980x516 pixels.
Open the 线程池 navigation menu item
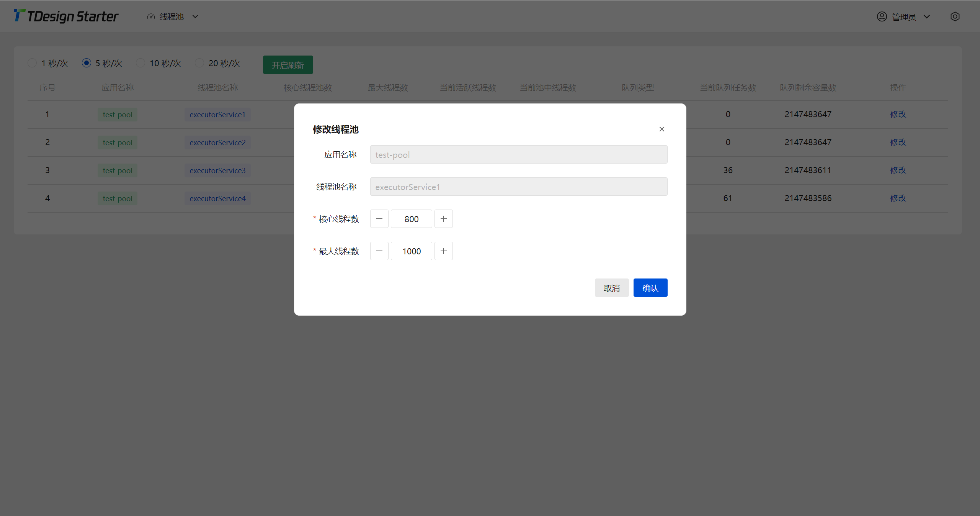[171, 17]
